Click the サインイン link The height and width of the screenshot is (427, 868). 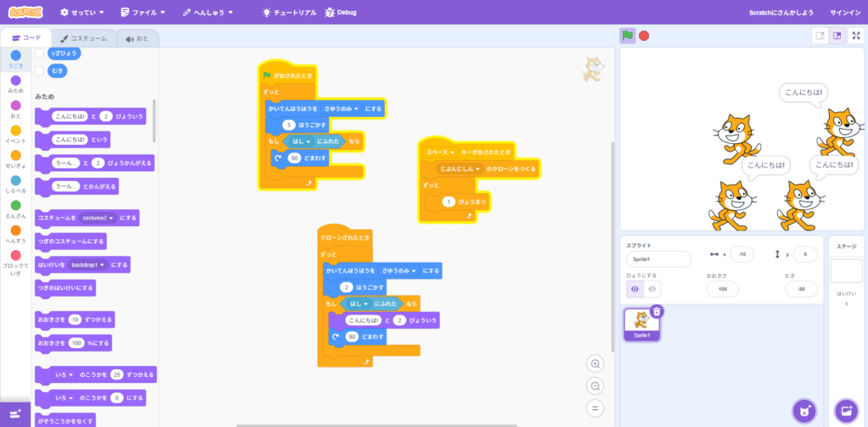[843, 13]
